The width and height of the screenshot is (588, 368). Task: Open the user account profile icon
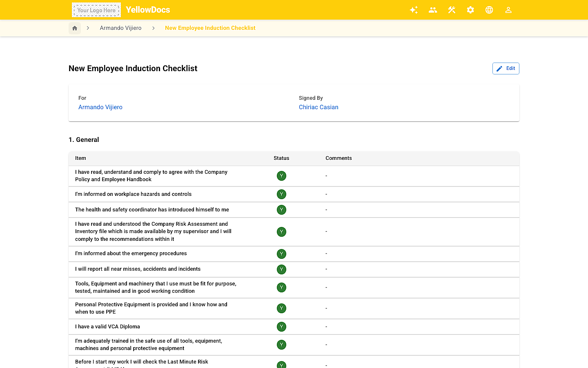508,10
